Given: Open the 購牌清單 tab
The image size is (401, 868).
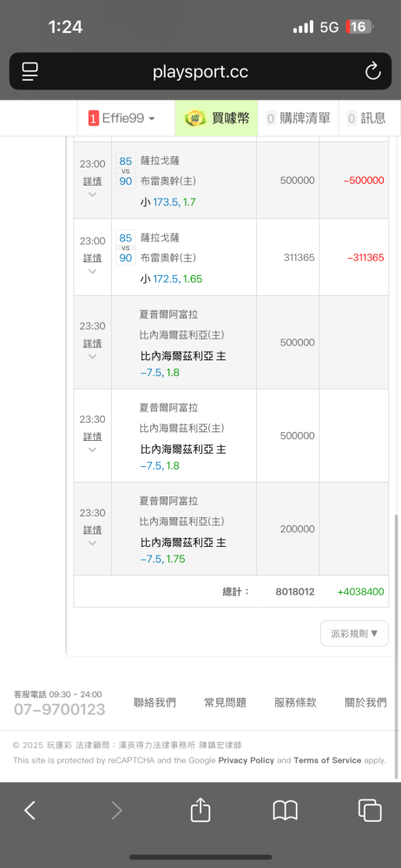Looking at the screenshot, I should tap(299, 118).
